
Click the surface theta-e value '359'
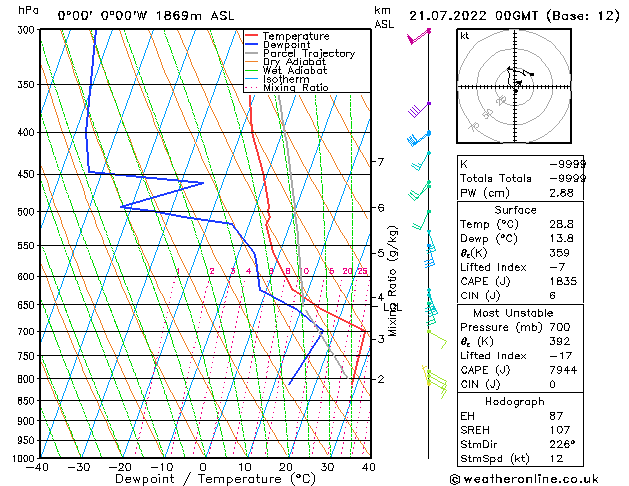point(559,253)
